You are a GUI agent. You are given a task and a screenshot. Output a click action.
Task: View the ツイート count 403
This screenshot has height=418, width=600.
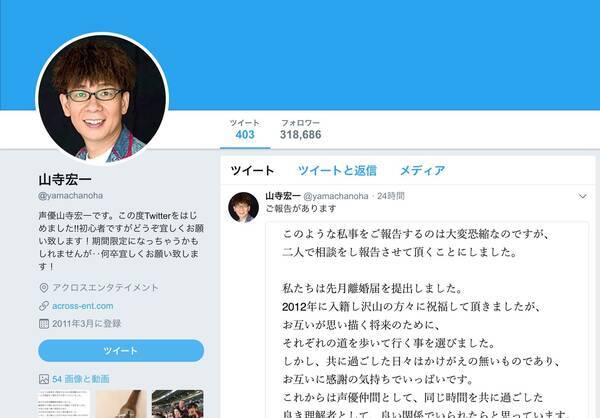[x=245, y=129]
